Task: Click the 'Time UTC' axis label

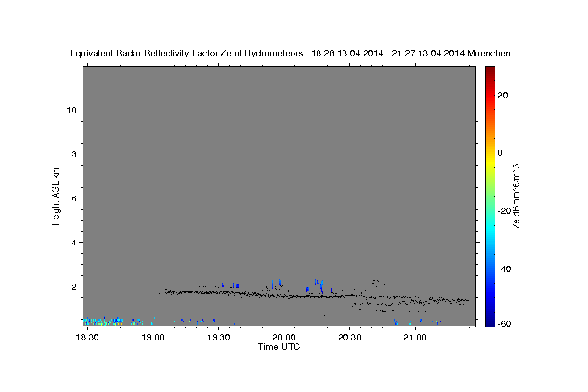Action: pyautogui.click(x=279, y=347)
